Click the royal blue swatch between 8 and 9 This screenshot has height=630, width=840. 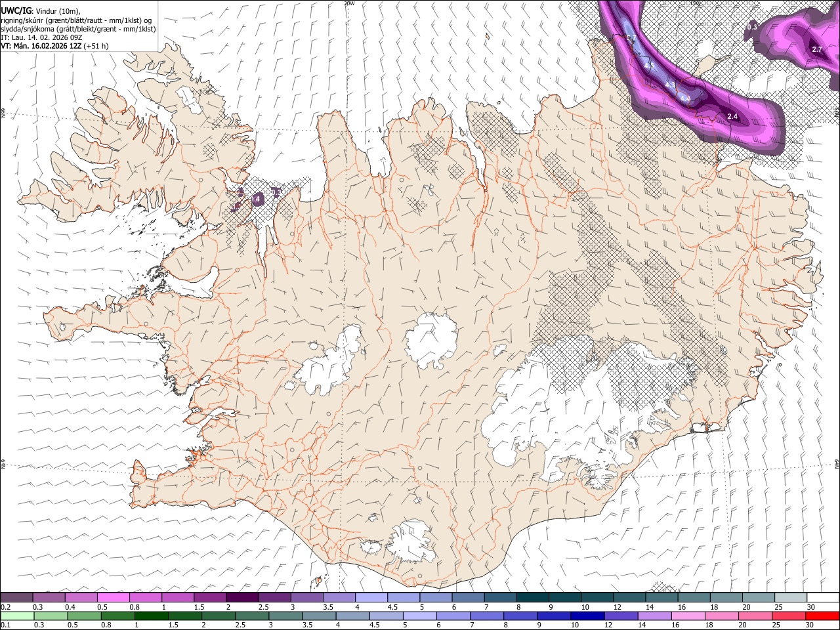pyautogui.click(x=520, y=616)
